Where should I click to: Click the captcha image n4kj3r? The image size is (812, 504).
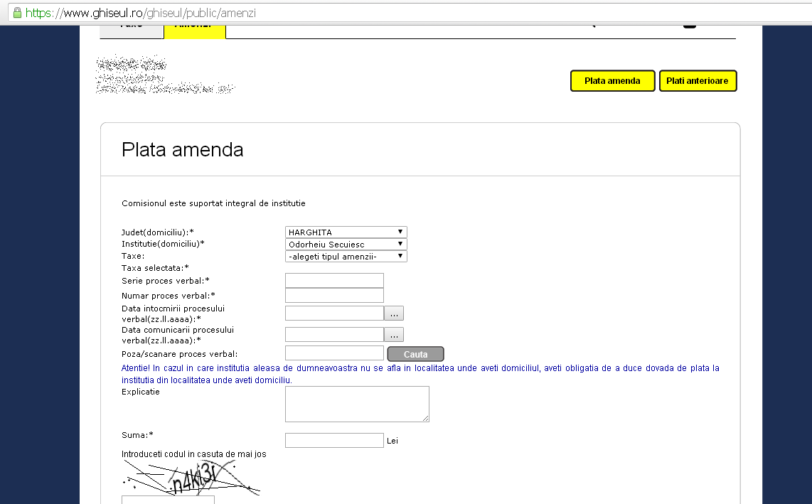pyautogui.click(x=191, y=478)
